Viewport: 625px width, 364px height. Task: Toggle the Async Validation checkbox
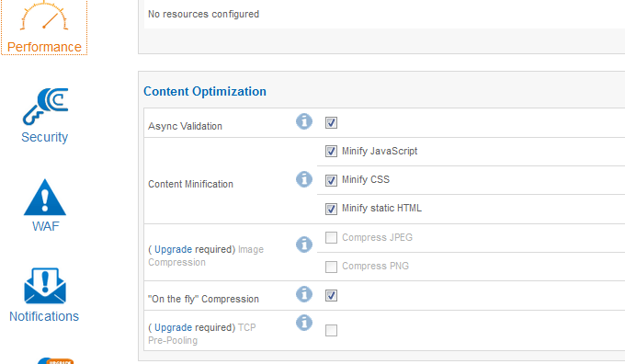pos(331,123)
